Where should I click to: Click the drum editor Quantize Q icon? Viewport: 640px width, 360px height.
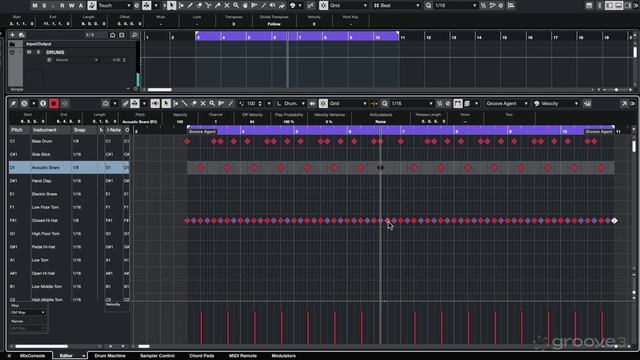tap(385, 104)
